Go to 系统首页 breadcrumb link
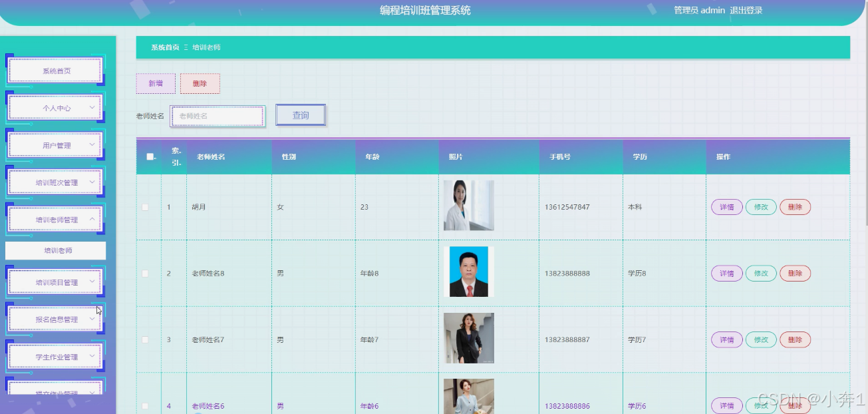Image resolution: width=868 pixels, height=414 pixels. [165, 47]
